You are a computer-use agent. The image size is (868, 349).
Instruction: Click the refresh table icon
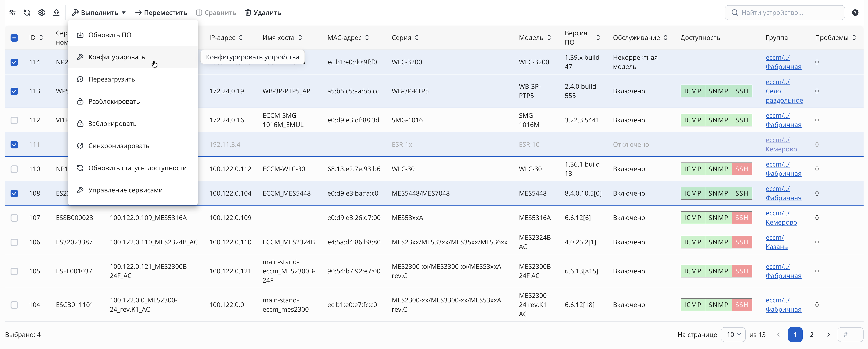tap(27, 13)
